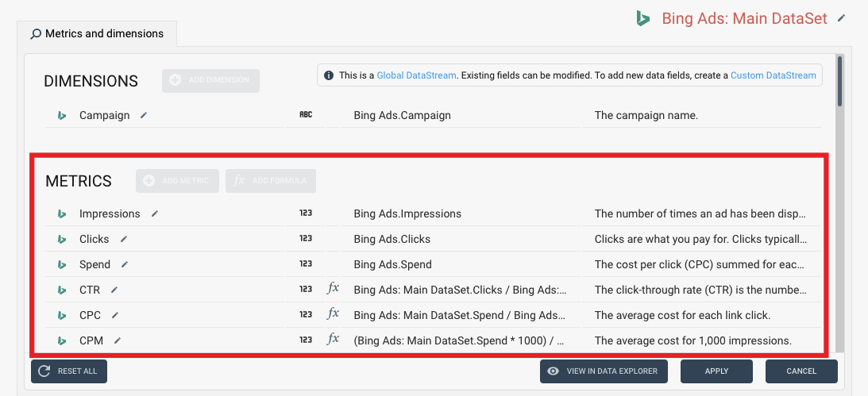Screen dimensions: 868x396
Task: Click the Add Formula button
Action: click(271, 181)
